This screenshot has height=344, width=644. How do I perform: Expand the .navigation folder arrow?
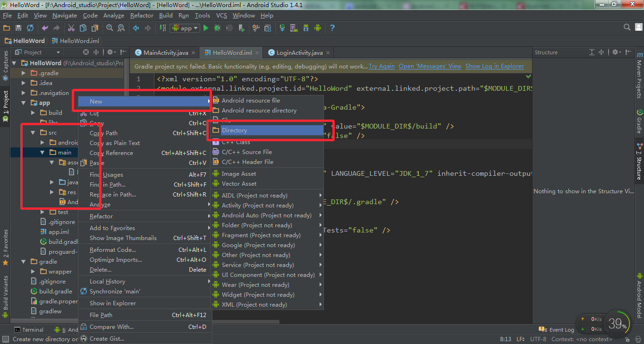[x=24, y=93]
